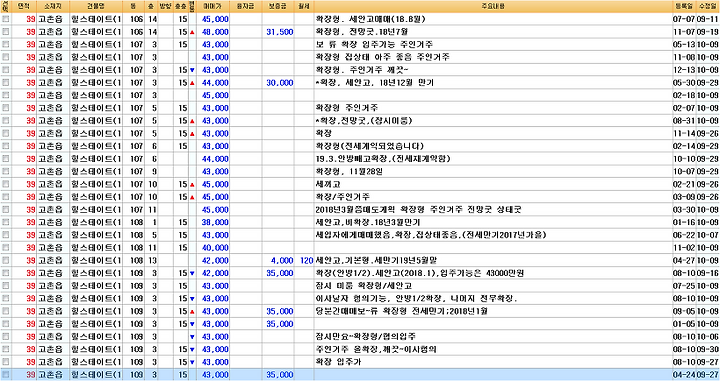This screenshot has height=381, width=720.
Task: Click the monthly rent value 120
Action: coord(306,260)
